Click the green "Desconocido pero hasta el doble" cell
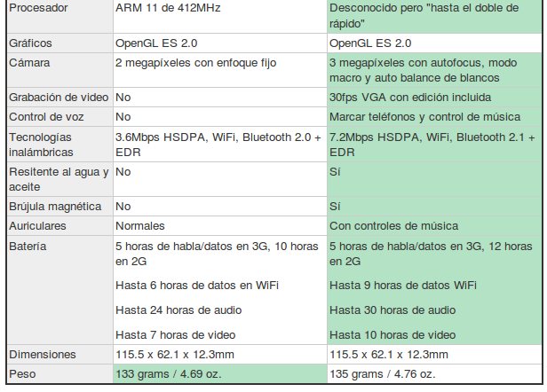Viewport: 547px width, 392px height. tap(433, 16)
